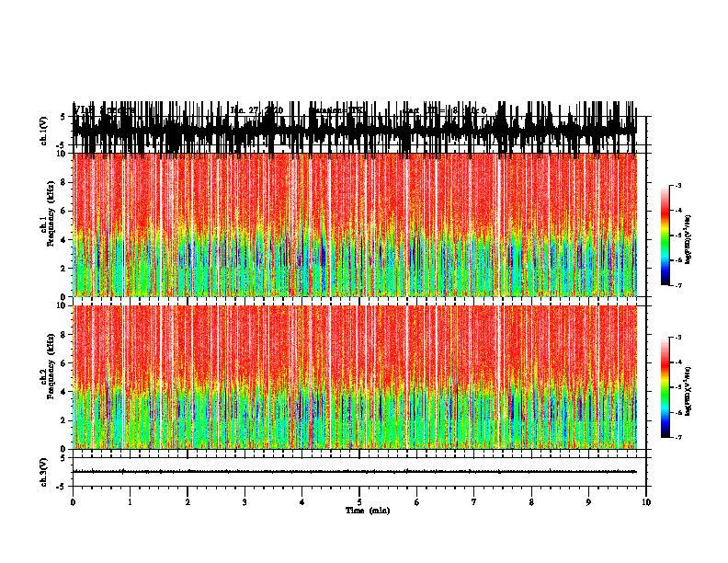Viewport: 728px width, 563px height.
Task: Click tick label 6 on the time axis
Action: click(417, 502)
